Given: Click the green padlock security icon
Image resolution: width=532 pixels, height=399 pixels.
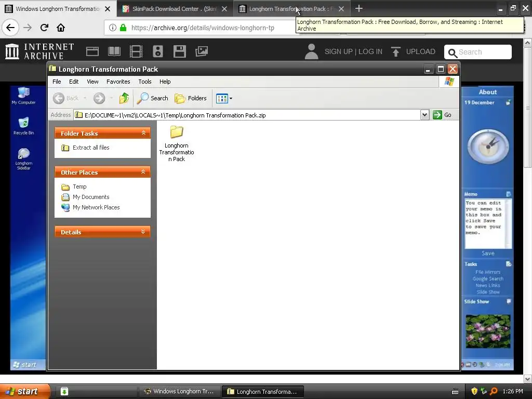Looking at the screenshot, I should point(123,28).
